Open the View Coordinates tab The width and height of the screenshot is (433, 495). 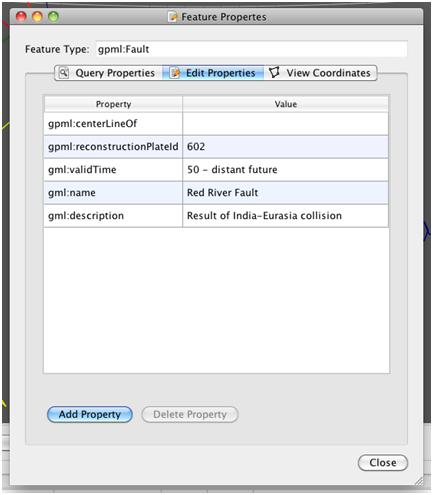[321, 73]
